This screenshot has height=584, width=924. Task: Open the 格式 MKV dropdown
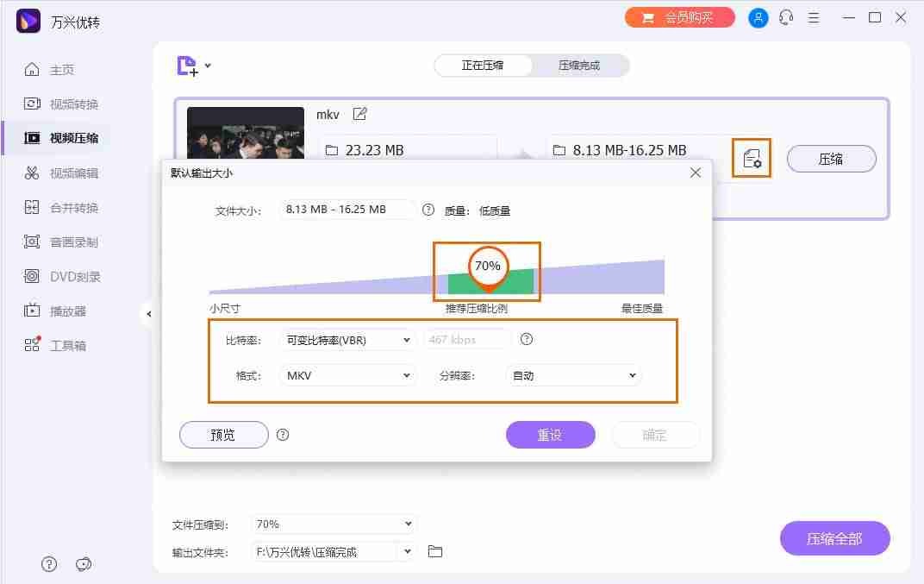347,376
